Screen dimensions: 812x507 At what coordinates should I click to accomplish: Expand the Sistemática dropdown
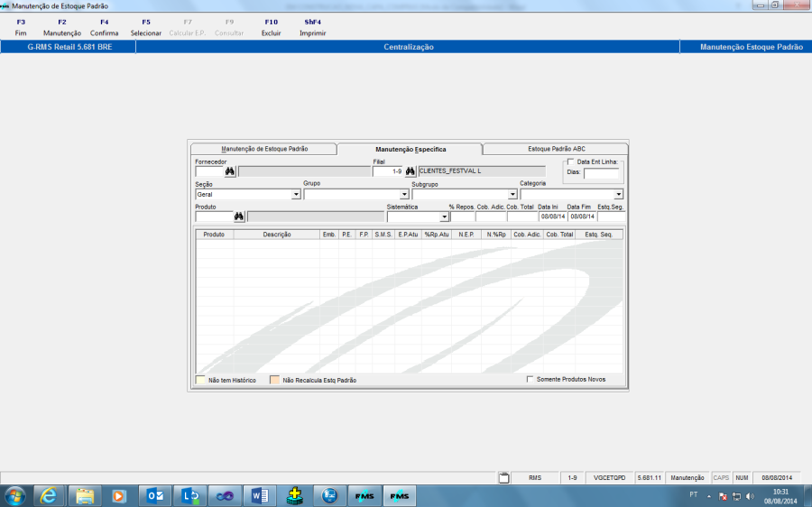coord(444,217)
